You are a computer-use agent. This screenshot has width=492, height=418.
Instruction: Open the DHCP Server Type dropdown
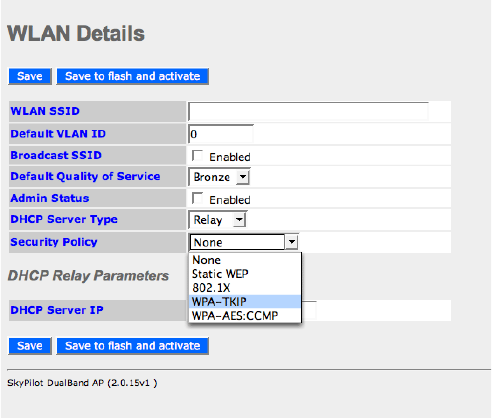(217, 220)
